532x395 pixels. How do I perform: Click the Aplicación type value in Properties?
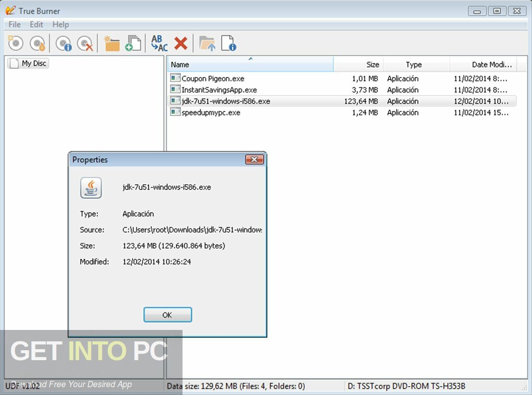point(138,213)
